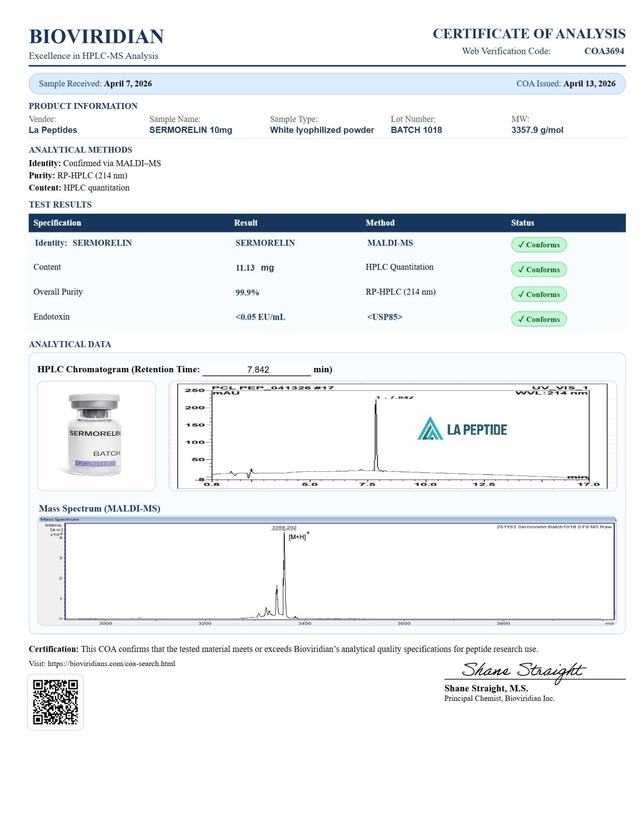Click the Specification column header
644x833 pixels.
click(x=57, y=223)
